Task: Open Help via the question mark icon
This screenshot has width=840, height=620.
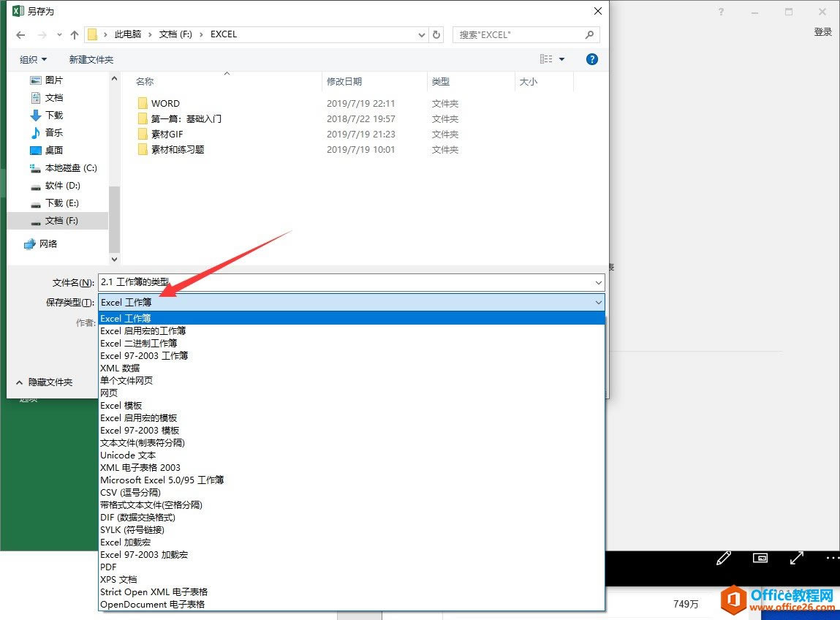Action: point(591,59)
